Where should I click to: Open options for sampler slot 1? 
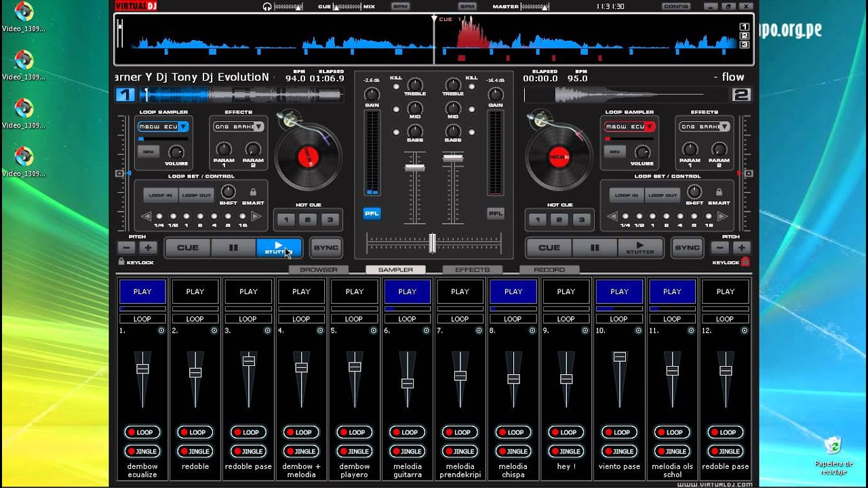click(x=161, y=331)
